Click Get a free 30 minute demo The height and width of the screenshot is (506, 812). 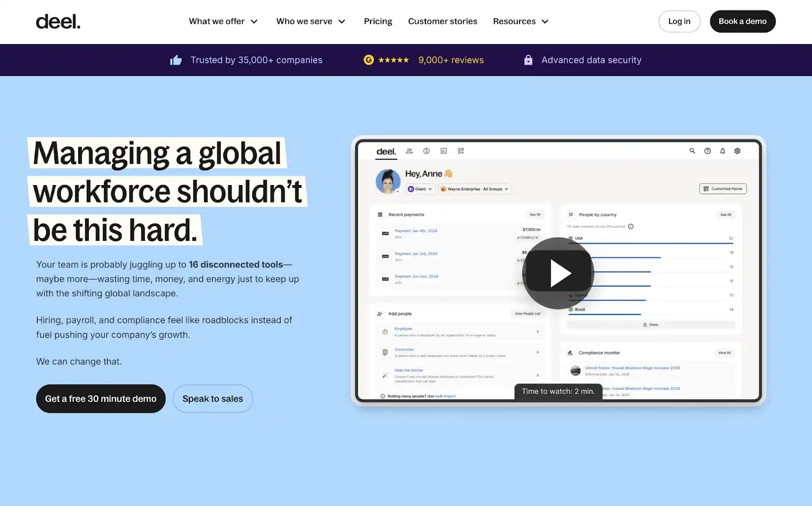tap(100, 399)
